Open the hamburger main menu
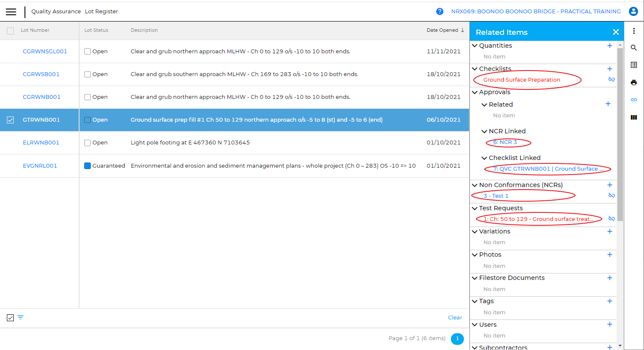The image size is (644, 350). (11, 12)
